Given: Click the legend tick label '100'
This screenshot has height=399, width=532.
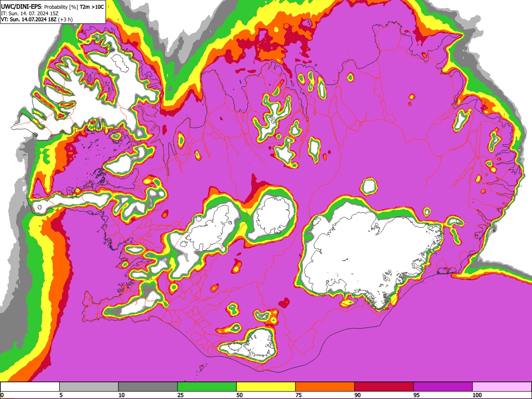Looking at the screenshot, I should (x=477, y=395).
